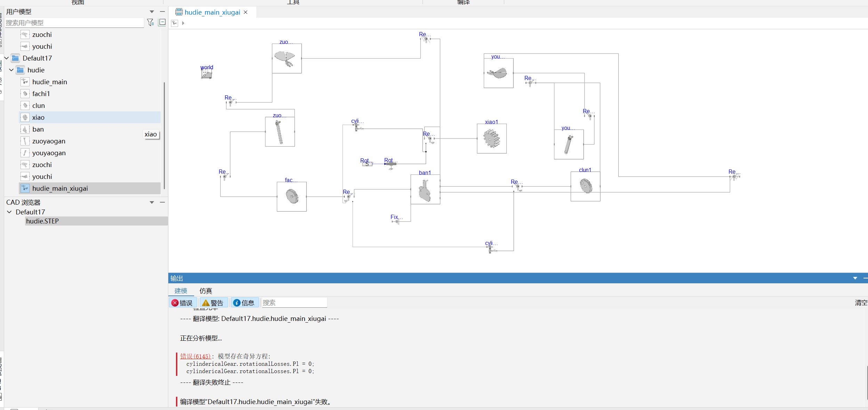
Task: Select the xiao1 small gear block
Action: click(x=492, y=139)
